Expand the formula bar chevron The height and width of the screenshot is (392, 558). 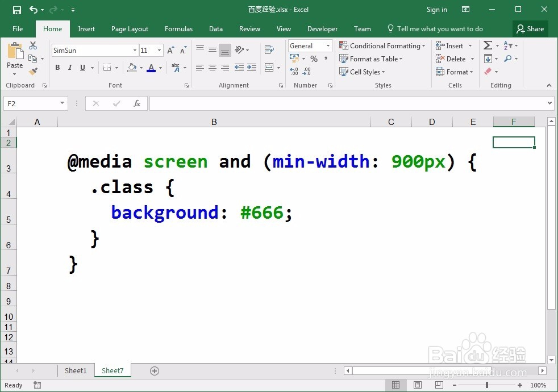pyautogui.click(x=550, y=103)
